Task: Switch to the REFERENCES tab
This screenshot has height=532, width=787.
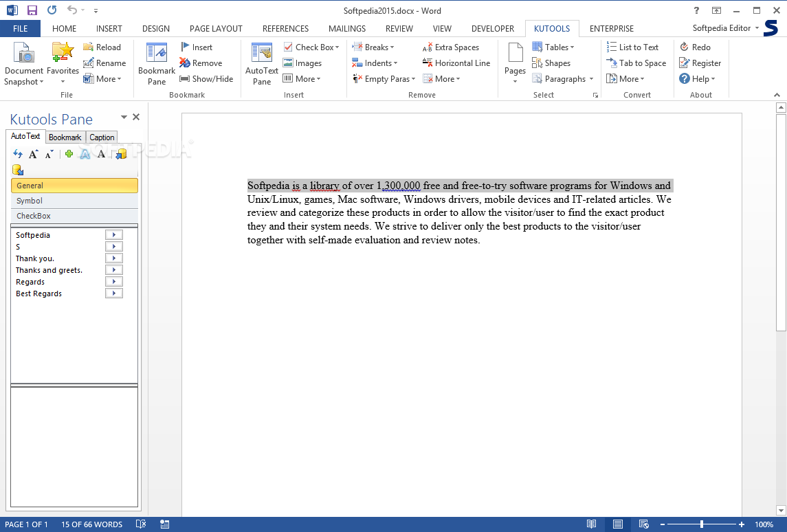Action: pos(286,29)
